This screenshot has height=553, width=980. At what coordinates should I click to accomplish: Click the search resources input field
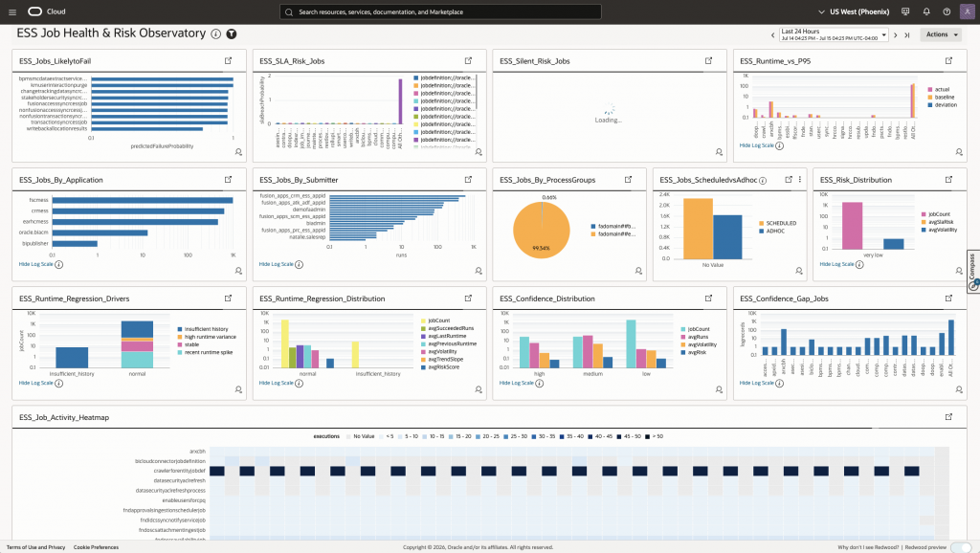(440, 11)
